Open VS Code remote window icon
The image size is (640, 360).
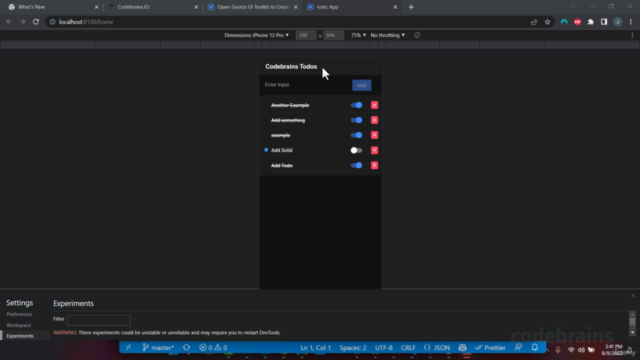coord(128,347)
